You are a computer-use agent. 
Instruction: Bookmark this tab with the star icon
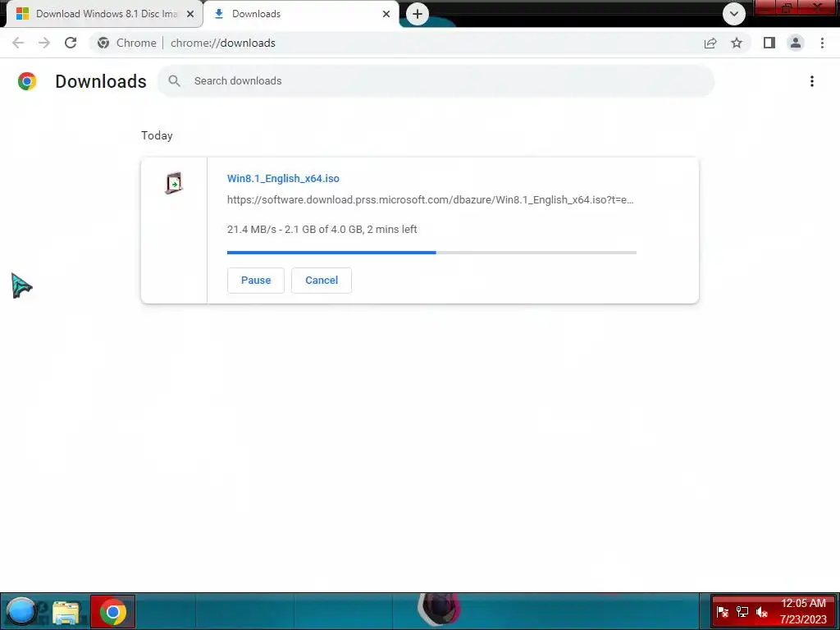[737, 43]
